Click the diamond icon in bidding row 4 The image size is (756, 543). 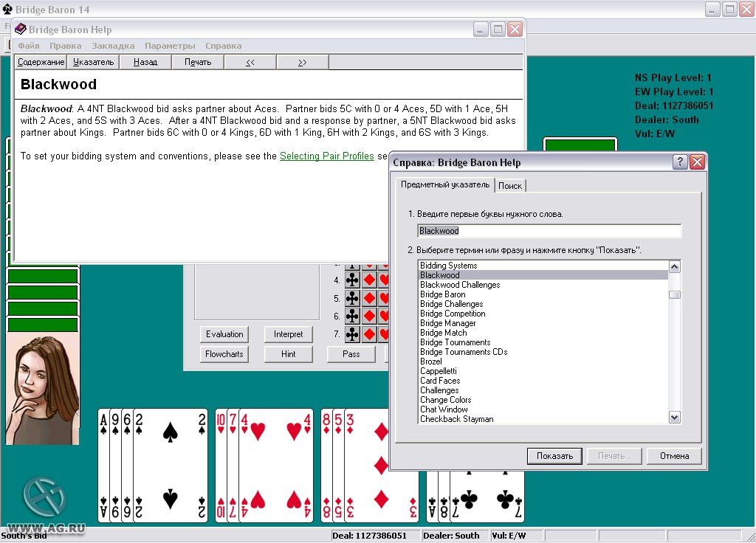pyautogui.click(x=369, y=280)
